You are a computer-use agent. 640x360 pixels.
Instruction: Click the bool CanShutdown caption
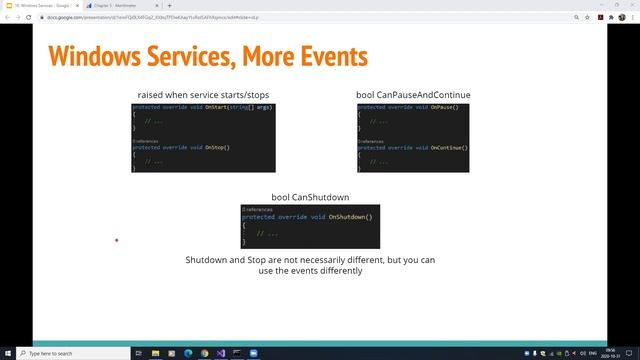[310, 197]
